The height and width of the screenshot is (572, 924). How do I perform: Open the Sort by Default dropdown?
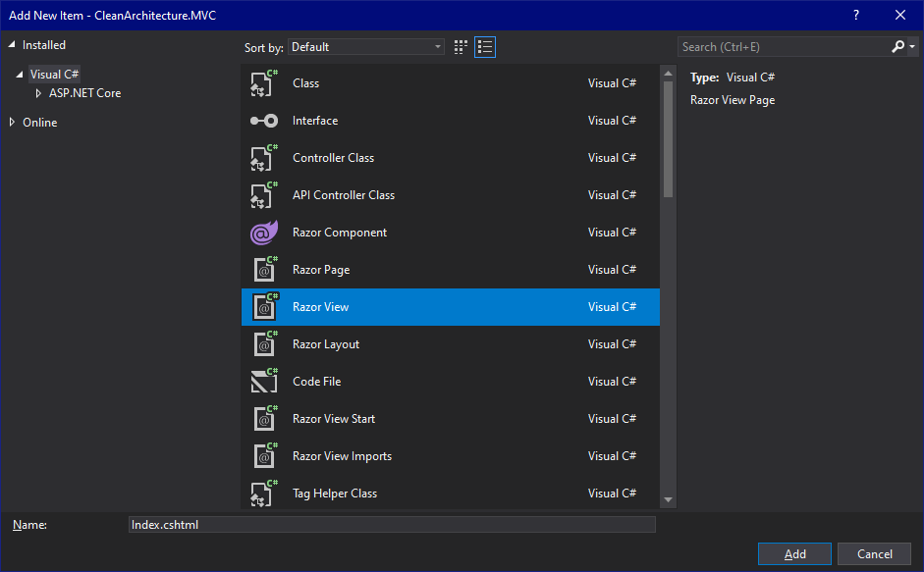tap(366, 47)
